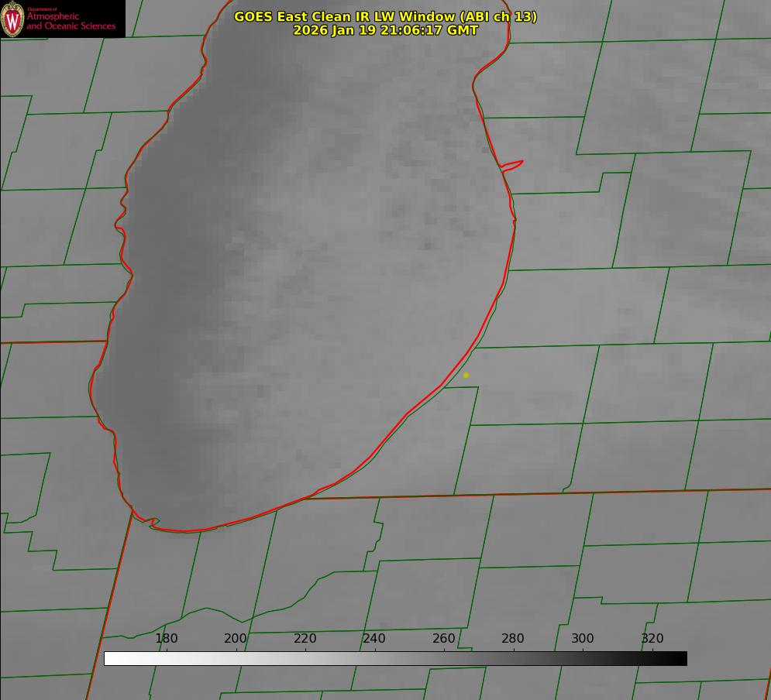Click the 260 colorbar tick label
The width and height of the screenshot is (771, 700).
coord(444,638)
